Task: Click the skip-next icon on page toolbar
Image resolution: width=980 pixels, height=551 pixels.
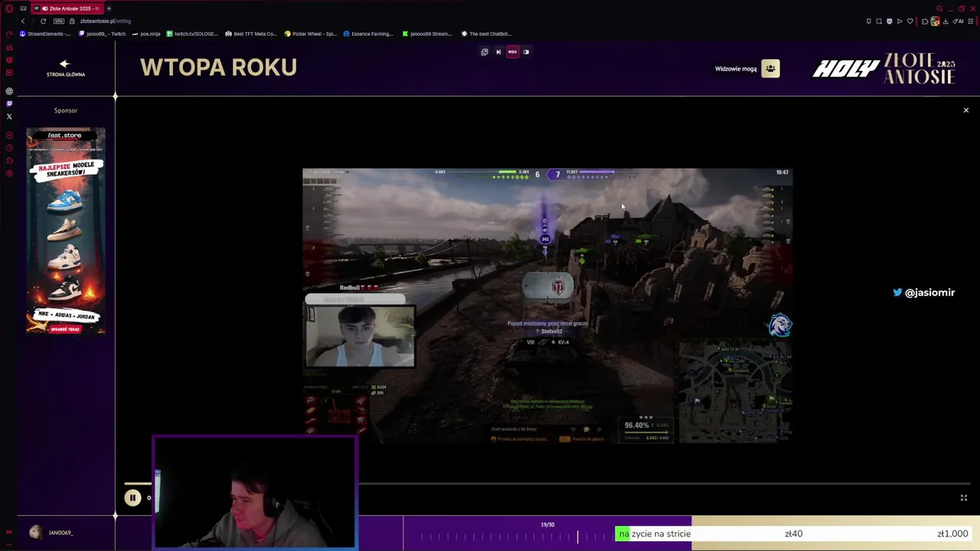Action: coord(498,52)
